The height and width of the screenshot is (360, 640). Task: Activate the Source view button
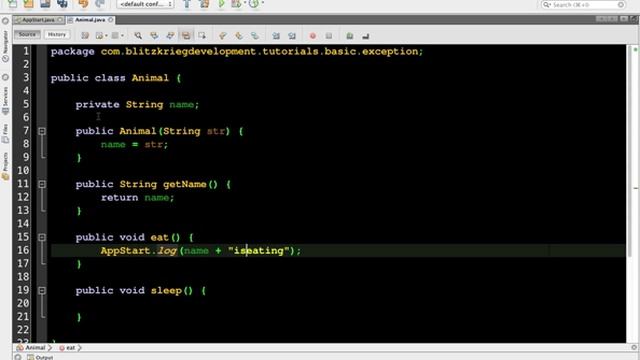click(x=27, y=35)
